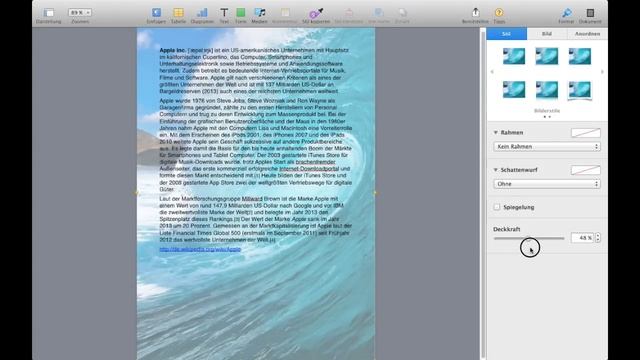640x360 pixels.
Task: Open the Schattenwurf shadow style swatch
Action: (586, 170)
